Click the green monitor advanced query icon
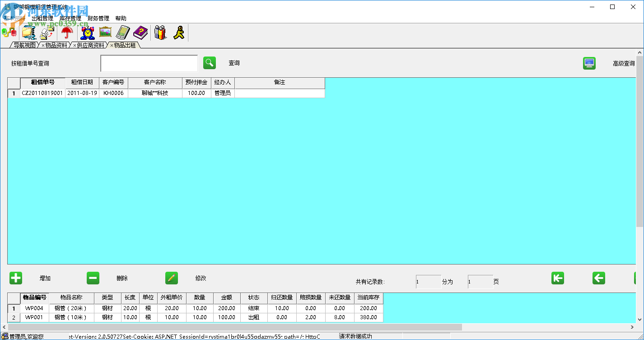This screenshot has width=644, height=340. [x=589, y=63]
